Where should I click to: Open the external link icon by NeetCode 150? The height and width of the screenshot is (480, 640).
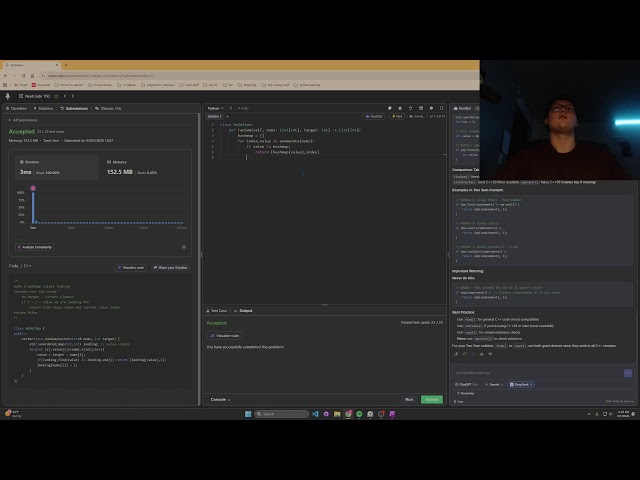click(x=56, y=96)
